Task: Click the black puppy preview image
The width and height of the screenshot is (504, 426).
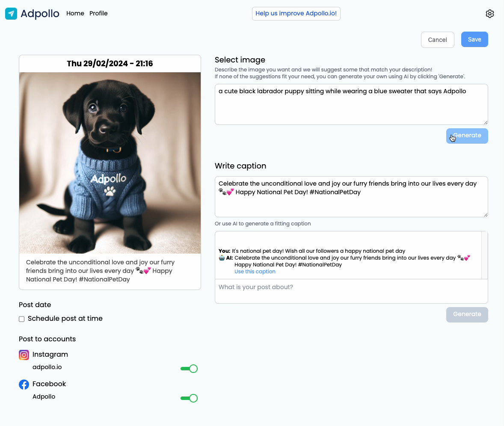Action: 110,163
